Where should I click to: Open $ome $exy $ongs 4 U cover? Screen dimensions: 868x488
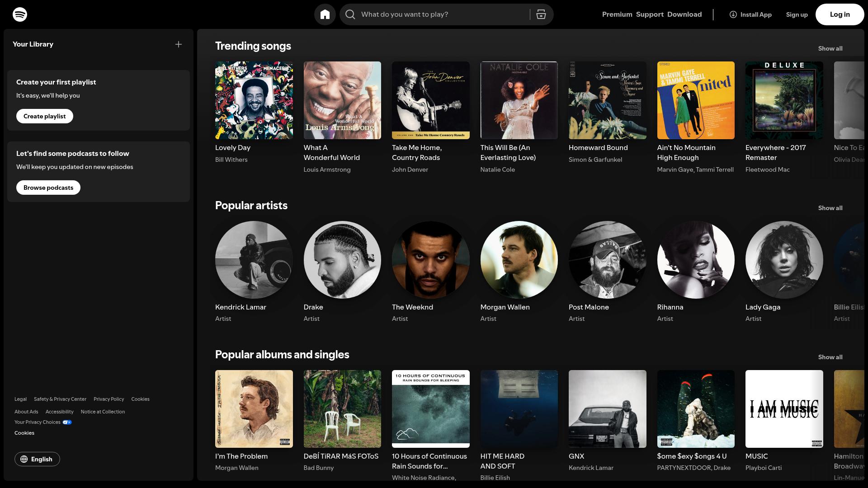[696, 409]
